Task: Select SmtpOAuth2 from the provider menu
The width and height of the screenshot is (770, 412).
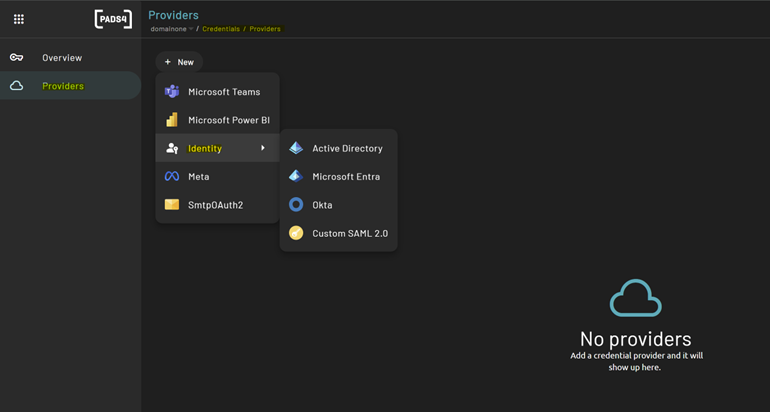Action: [218, 205]
